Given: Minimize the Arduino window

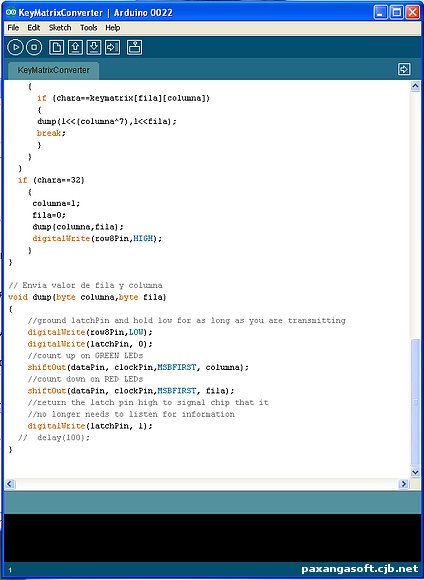Looking at the screenshot, I should pyautogui.click(x=380, y=13).
